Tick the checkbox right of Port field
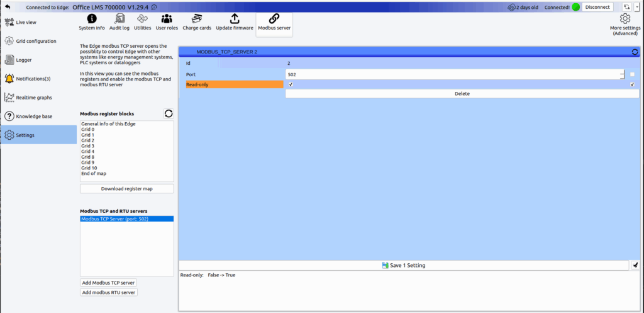Image resolution: width=644 pixels, height=313 pixels. [x=633, y=74]
